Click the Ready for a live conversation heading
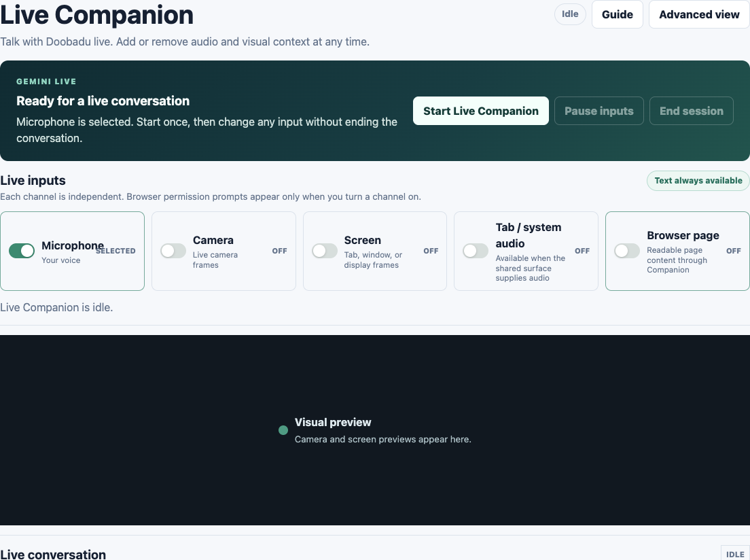Viewport: 750px width, 560px height. pyautogui.click(x=103, y=101)
